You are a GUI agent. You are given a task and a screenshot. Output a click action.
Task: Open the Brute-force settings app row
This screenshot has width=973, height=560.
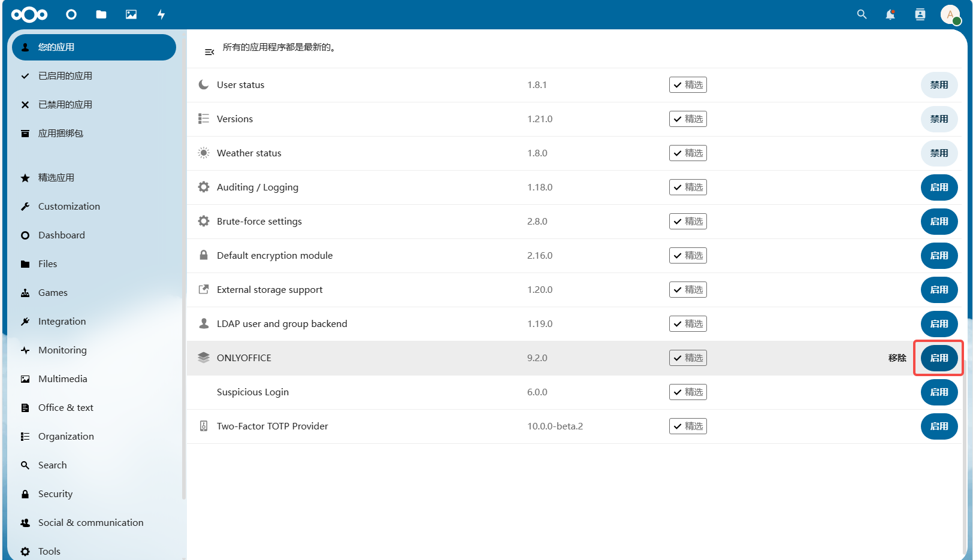[259, 222]
